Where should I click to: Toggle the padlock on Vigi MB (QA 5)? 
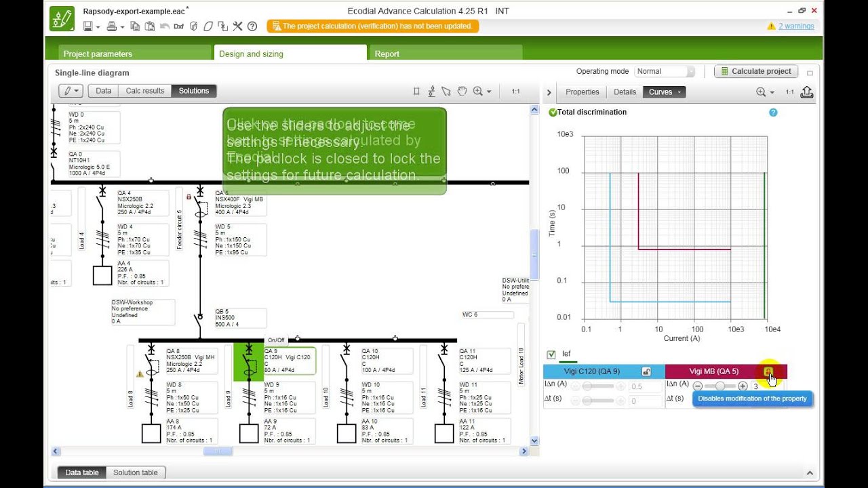pyautogui.click(x=768, y=371)
